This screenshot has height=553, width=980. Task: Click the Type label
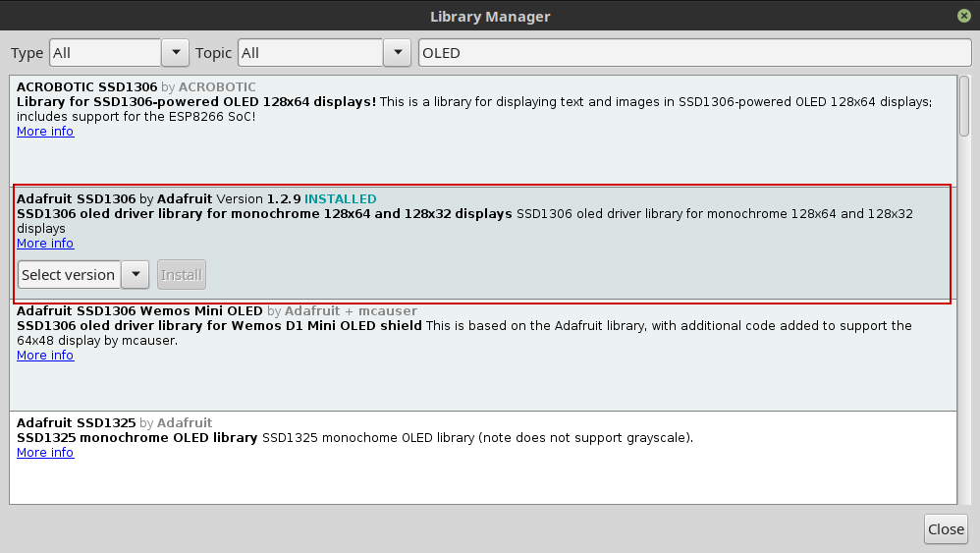tap(27, 53)
